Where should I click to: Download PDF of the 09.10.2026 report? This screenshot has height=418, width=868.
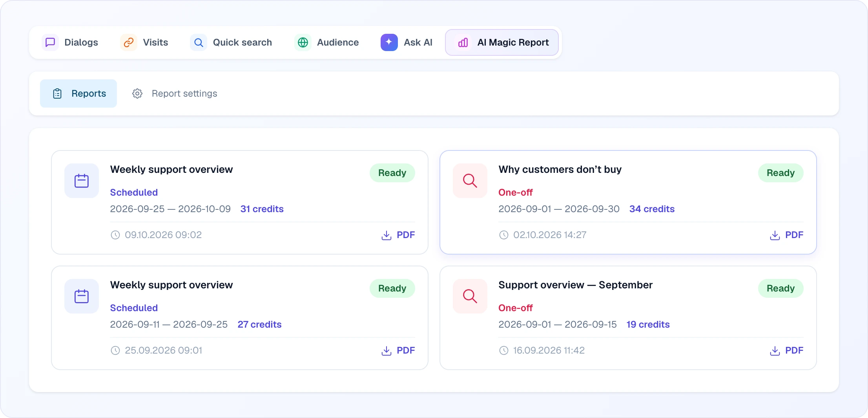click(x=398, y=235)
